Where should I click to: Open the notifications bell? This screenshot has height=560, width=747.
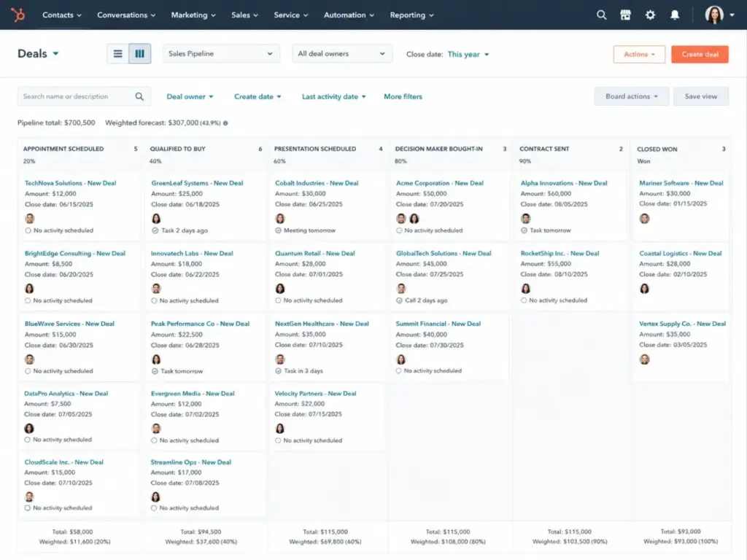point(675,15)
